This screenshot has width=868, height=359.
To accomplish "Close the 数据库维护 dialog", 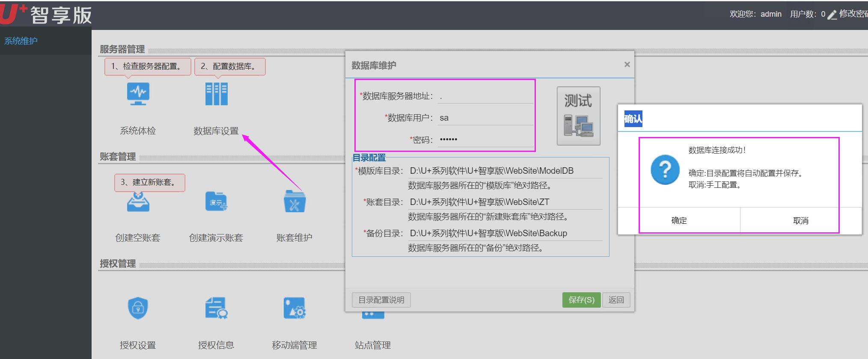I will pos(627,65).
